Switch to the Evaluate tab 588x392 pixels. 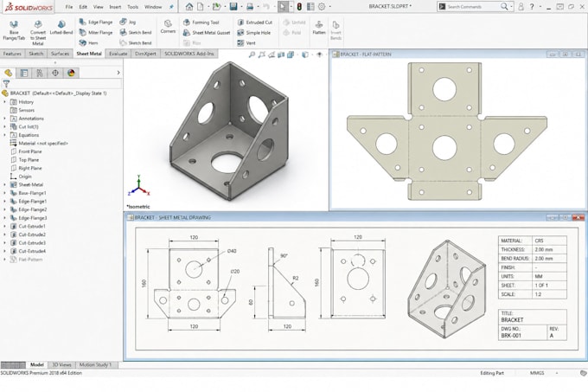118,54
